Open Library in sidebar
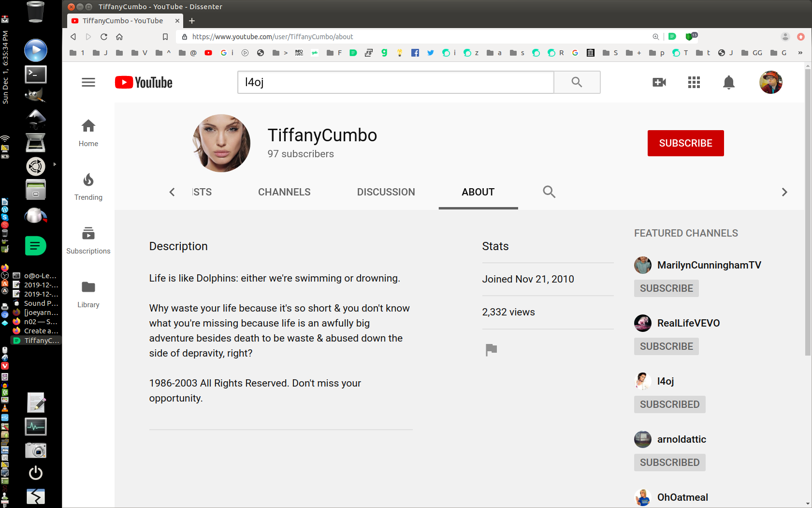The height and width of the screenshot is (508, 812). pyautogui.click(x=88, y=294)
